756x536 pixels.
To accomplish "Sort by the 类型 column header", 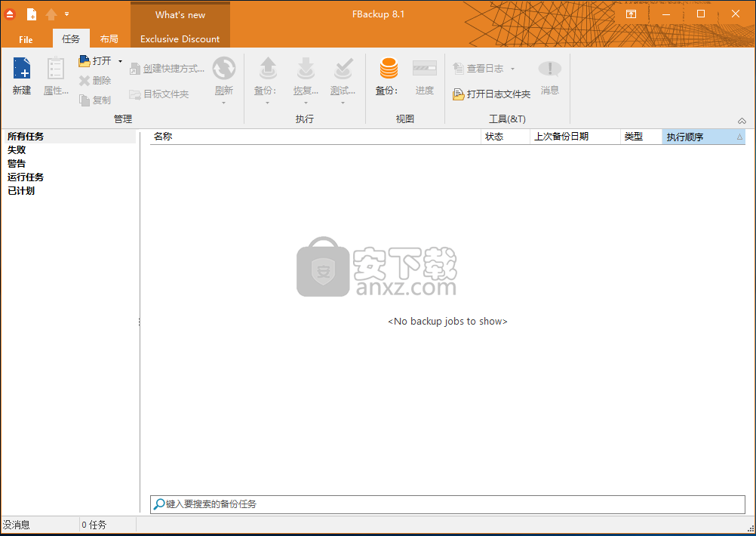I will [x=641, y=137].
